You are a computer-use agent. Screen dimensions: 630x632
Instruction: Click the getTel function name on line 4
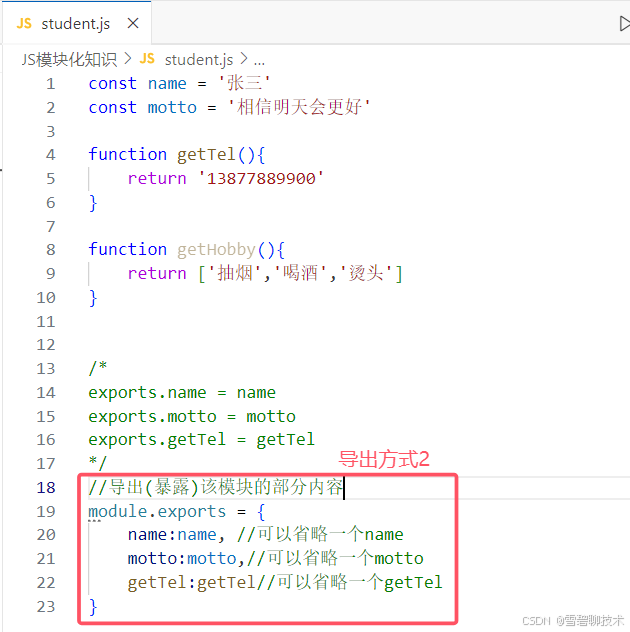[x=206, y=155]
